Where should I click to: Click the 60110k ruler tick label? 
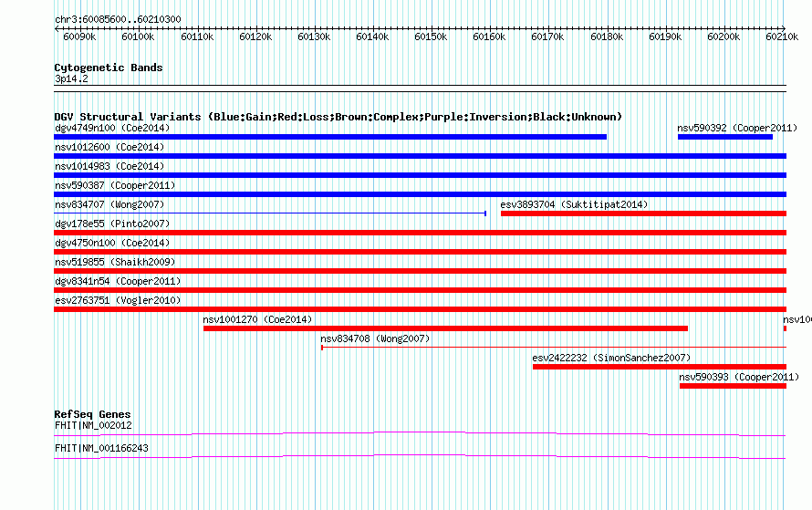coord(197,36)
